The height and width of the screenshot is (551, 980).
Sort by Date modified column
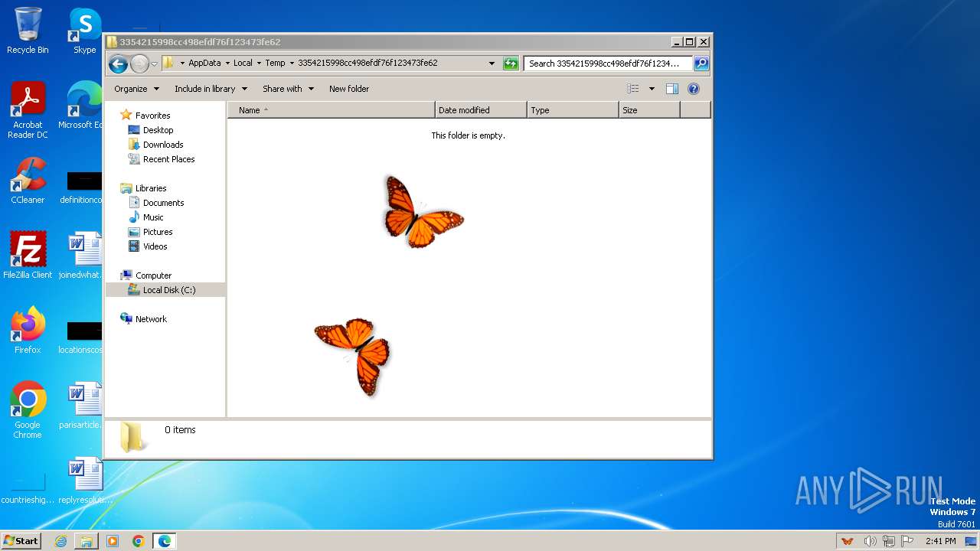(481, 110)
